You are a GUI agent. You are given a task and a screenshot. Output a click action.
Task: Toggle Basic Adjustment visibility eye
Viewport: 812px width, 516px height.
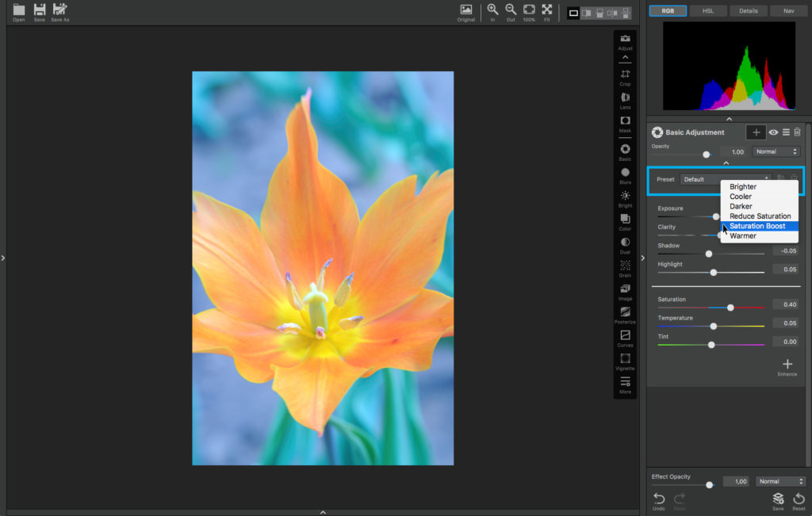point(773,132)
